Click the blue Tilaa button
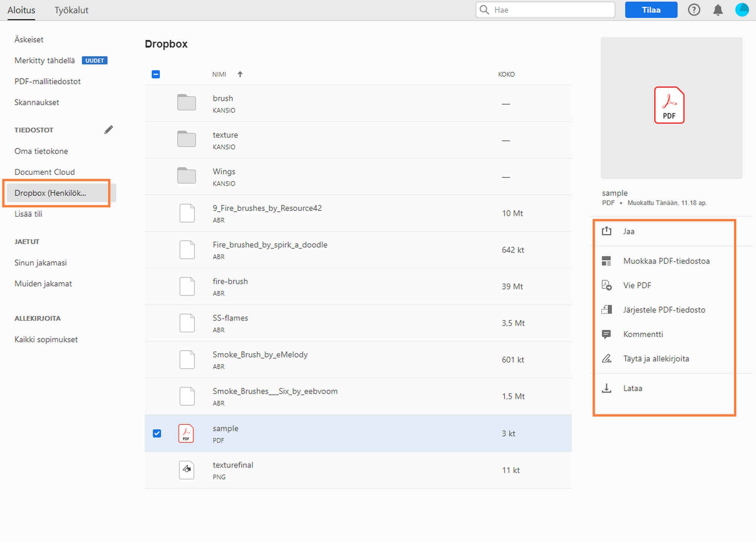Image resolution: width=756 pixels, height=542 pixels. click(651, 10)
